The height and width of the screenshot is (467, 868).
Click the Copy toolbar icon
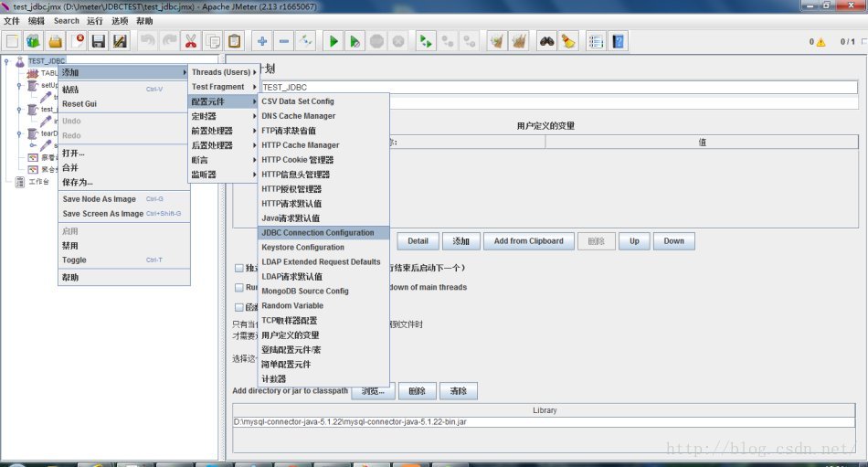pos(213,41)
